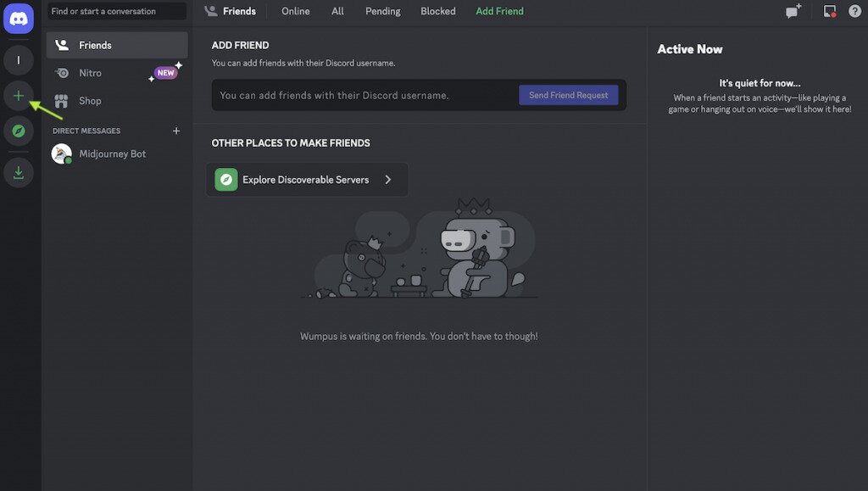The width and height of the screenshot is (868, 491).
Task: Click the Download Apps icon in the sidebar
Action: pyautogui.click(x=18, y=172)
